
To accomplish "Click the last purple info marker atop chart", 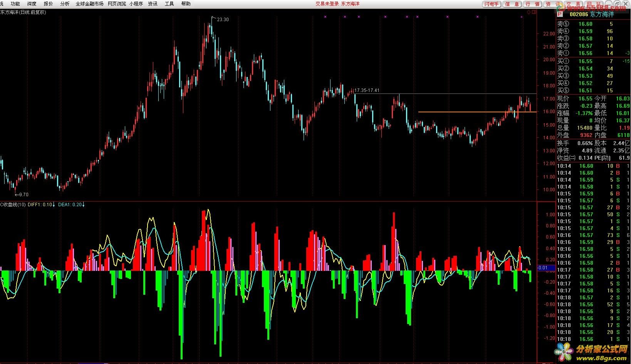I will [522, 17].
